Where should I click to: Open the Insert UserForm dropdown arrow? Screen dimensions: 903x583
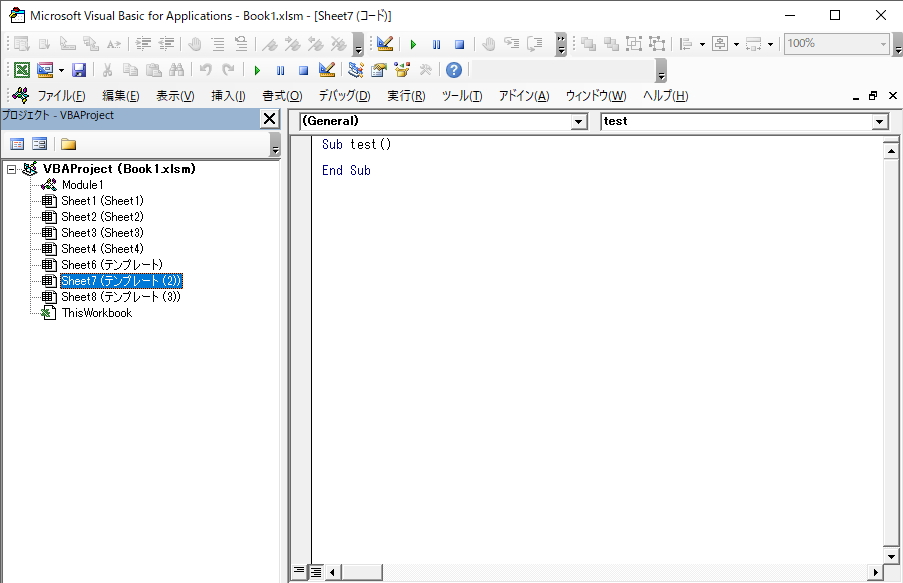pyautogui.click(x=61, y=70)
